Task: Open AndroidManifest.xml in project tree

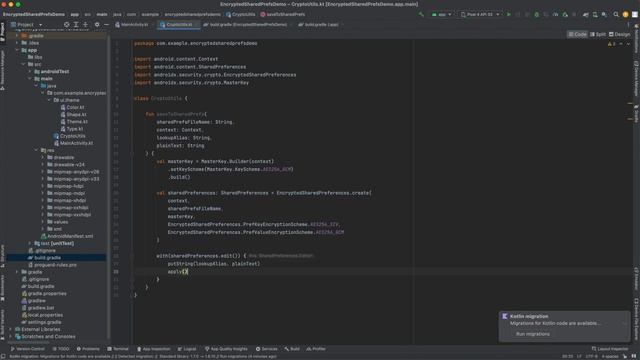Action: click(67, 236)
